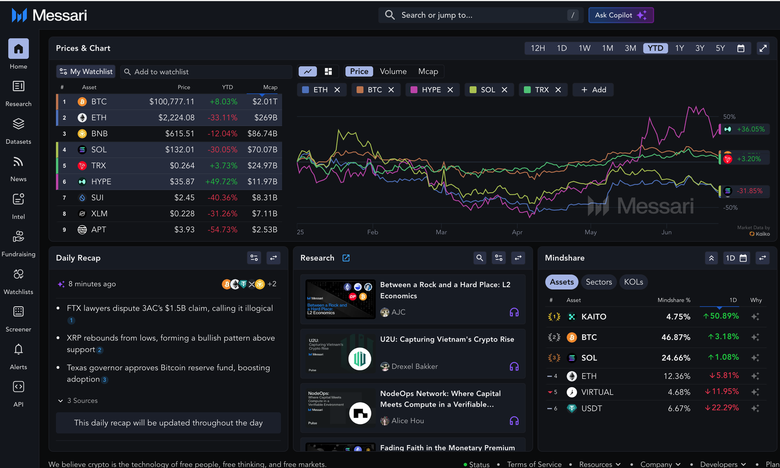Open Daily Recap filter settings
780x468 pixels.
[254, 258]
